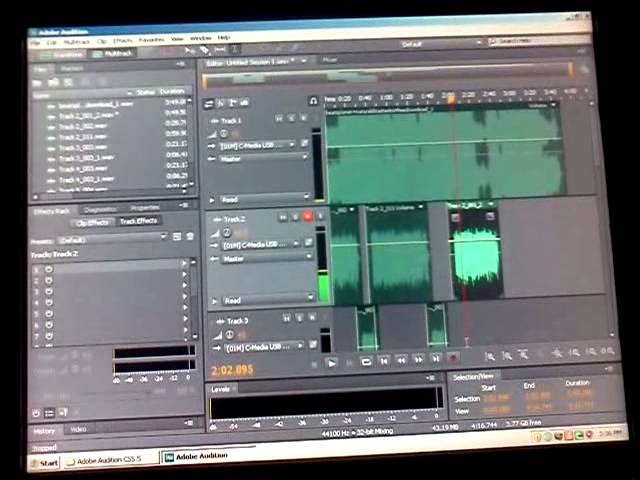This screenshot has height=480, width=640.
Task: Click the Open File icon in Files panel
Action: 37,83
